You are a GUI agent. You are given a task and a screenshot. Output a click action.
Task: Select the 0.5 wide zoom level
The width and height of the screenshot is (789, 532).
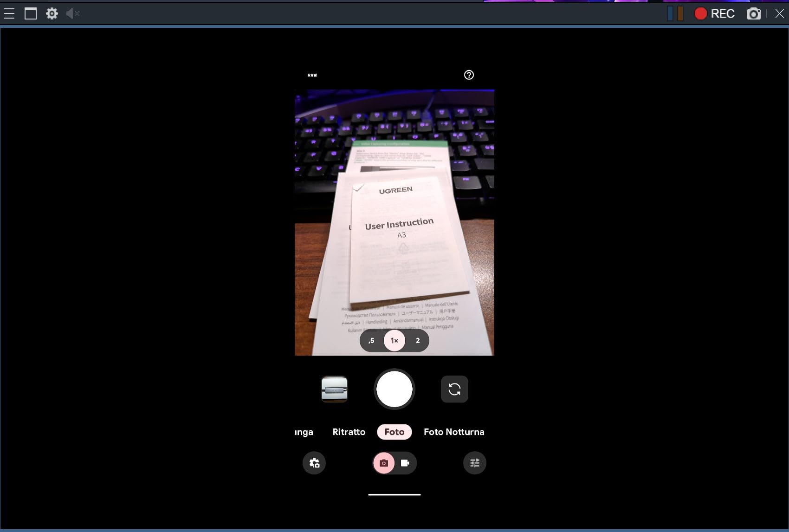click(x=371, y=341)
